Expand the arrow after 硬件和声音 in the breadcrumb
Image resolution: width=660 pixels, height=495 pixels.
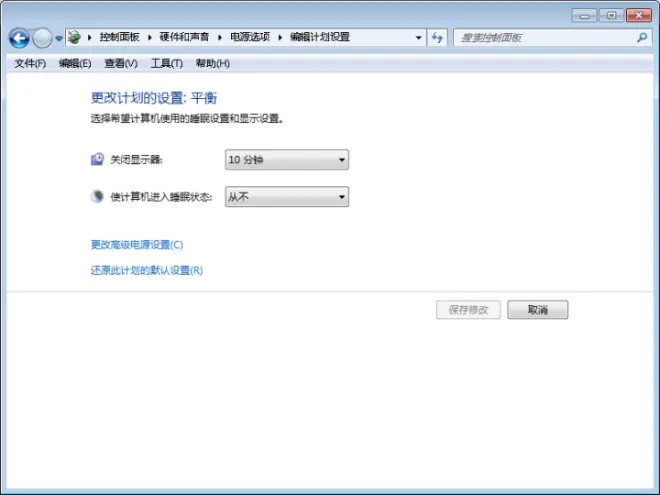(220, 37)
